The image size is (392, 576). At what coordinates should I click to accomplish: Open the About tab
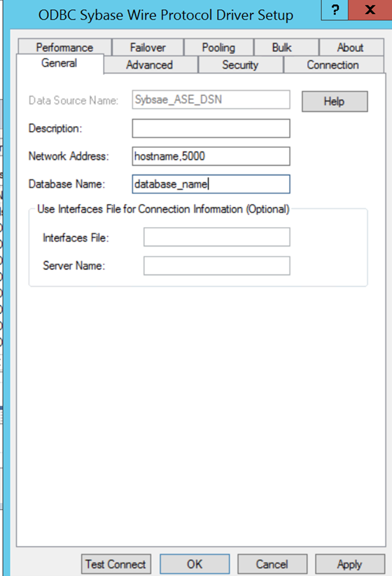coord(351,48)
